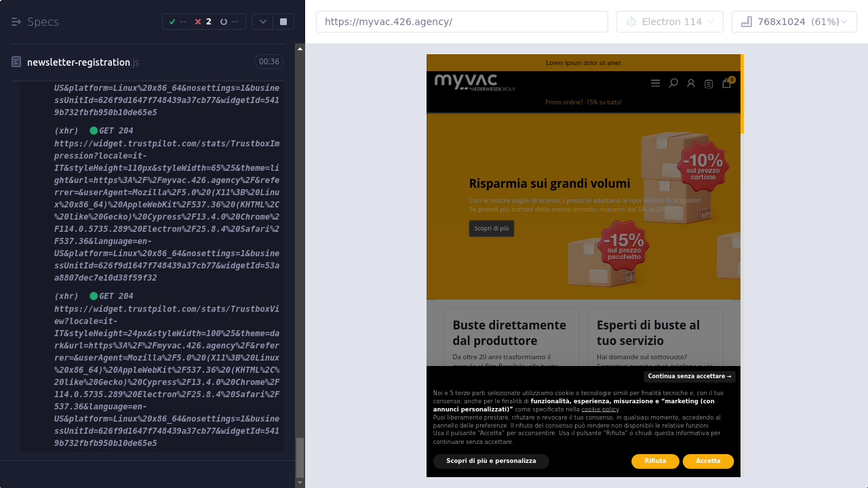Click the Accetta cookie button
868x488 pixels.
[x=708, y=462]
